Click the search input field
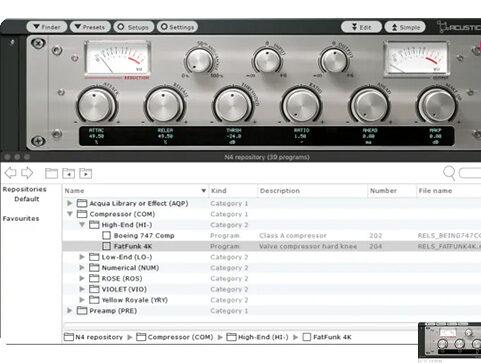481x363 pixels. pos(470,173)
